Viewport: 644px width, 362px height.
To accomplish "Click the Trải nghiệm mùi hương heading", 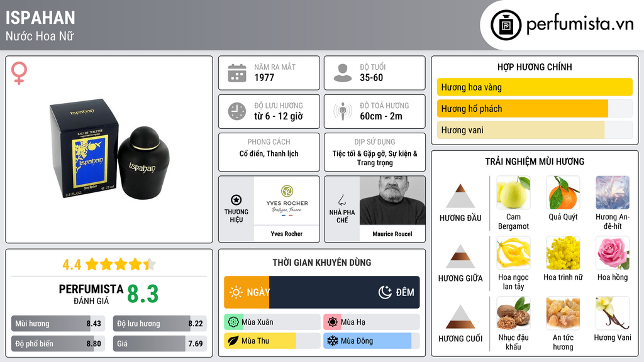I will coord(535,162).
